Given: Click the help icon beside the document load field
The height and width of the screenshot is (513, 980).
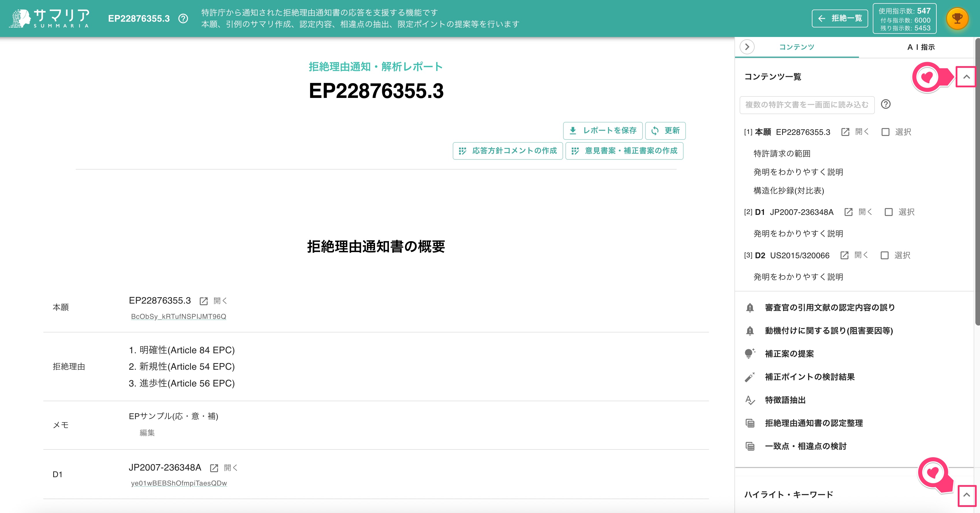Looking at the screenshot, I should pyautogui.click(x=886, y=104).
